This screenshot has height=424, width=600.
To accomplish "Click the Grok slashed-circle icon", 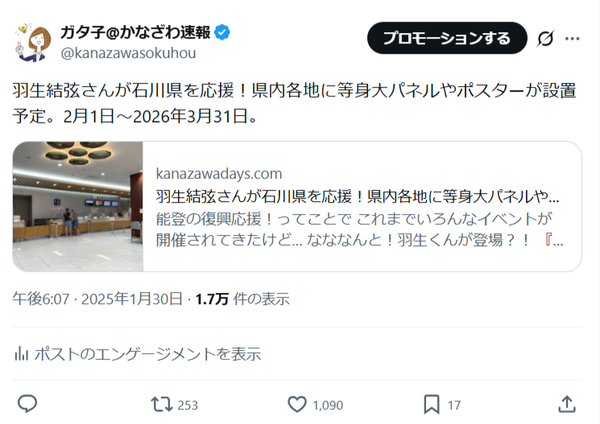I will tap(545, 38).
